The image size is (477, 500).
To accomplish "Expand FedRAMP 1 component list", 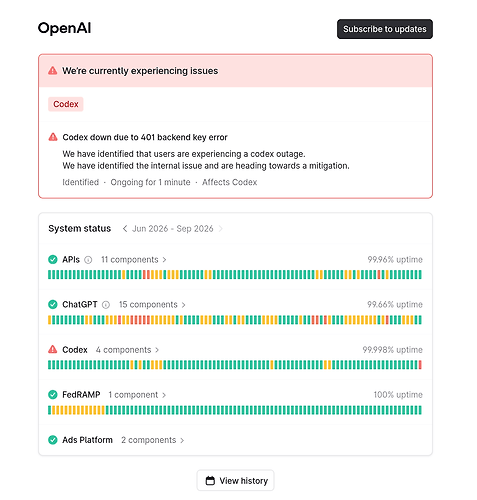I will (x=137, y=395).
